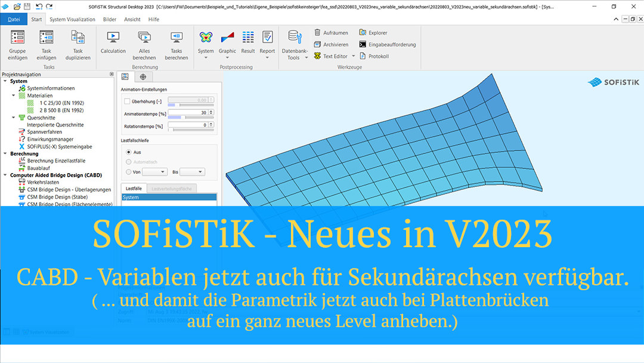Select the "Aus" radio button under Lastfallschleife
The image size is (644, 363).
tap(128, 152)
